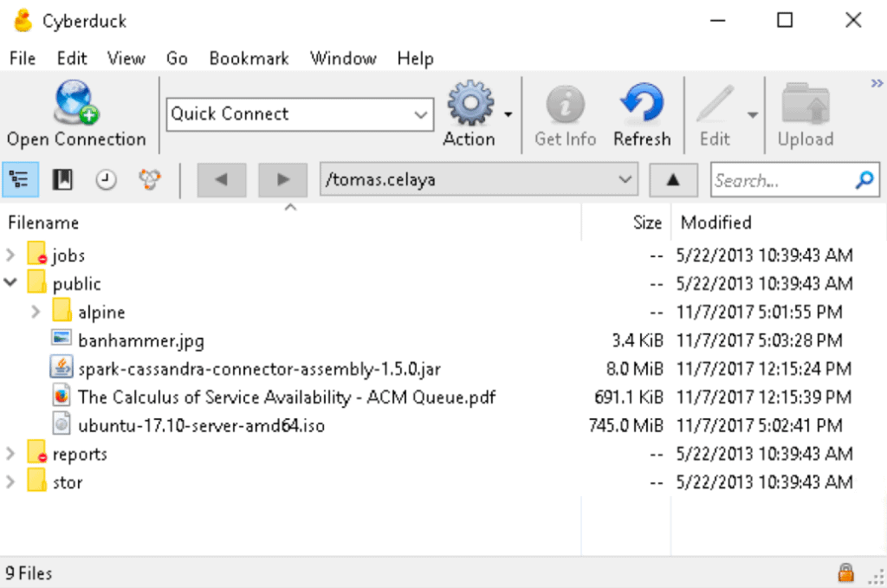The height and width of the screenshot is (588, 887).
Task: Open the Help menu
Action: [x=415, y=58]
